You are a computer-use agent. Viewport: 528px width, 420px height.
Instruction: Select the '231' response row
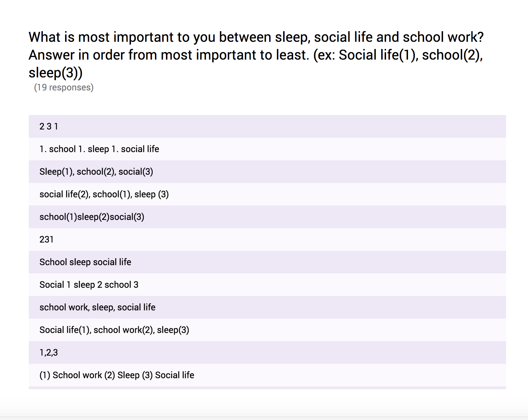267,239
